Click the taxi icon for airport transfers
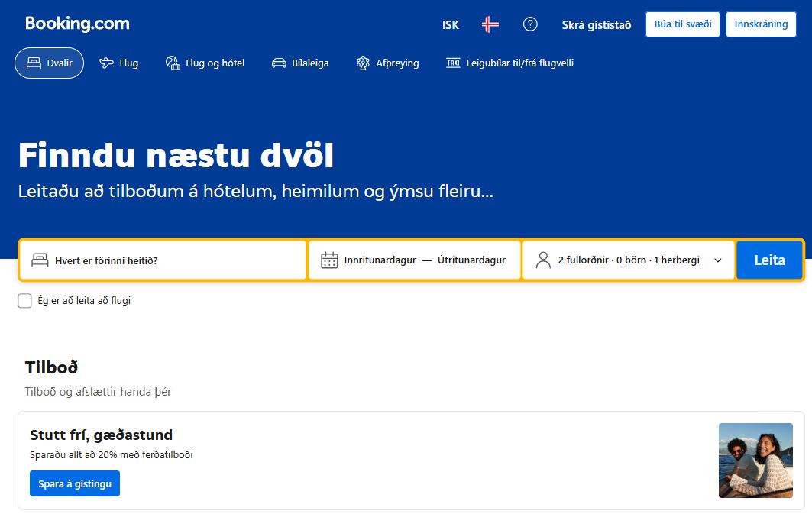Screen dimensions: 812x514 [453, 63]
